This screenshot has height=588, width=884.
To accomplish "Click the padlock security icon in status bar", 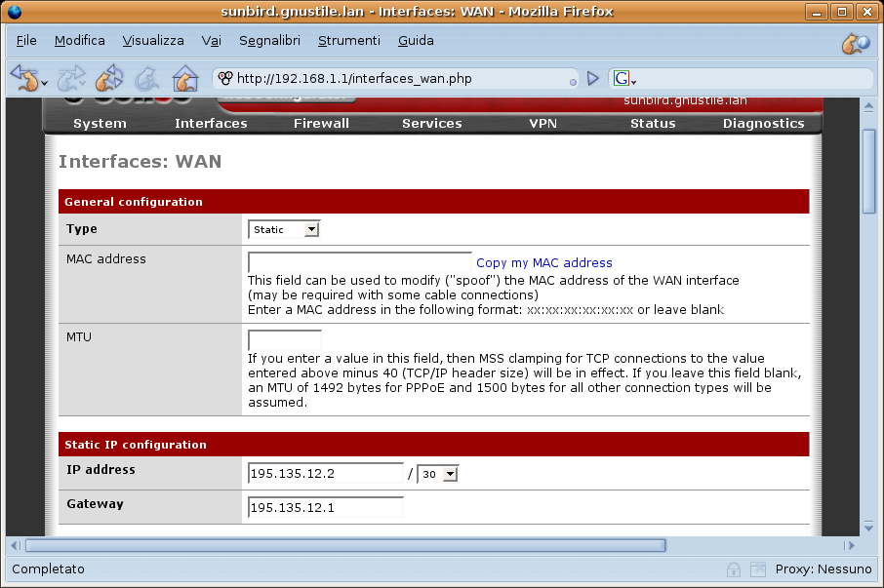I will coord(733,568).
